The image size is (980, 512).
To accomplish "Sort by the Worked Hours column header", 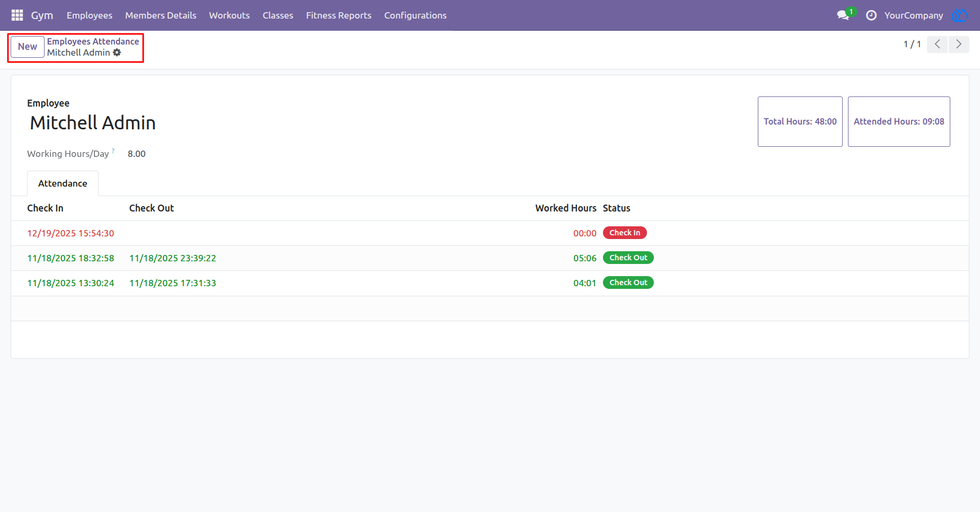I will point(566,208).
